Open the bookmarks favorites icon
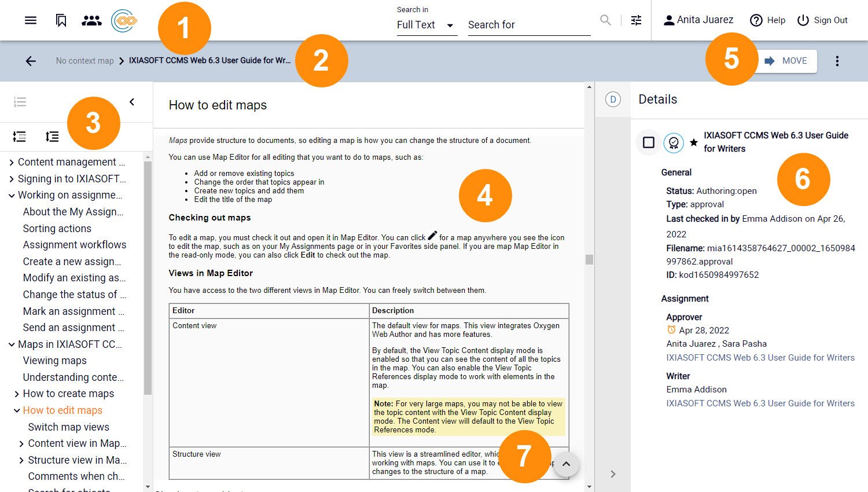The image size is (868, 492). [x=61, y=20]
